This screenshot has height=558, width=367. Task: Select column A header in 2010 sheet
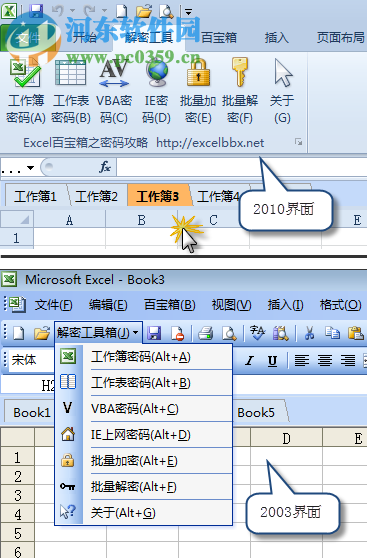click(x=69, y=220)
